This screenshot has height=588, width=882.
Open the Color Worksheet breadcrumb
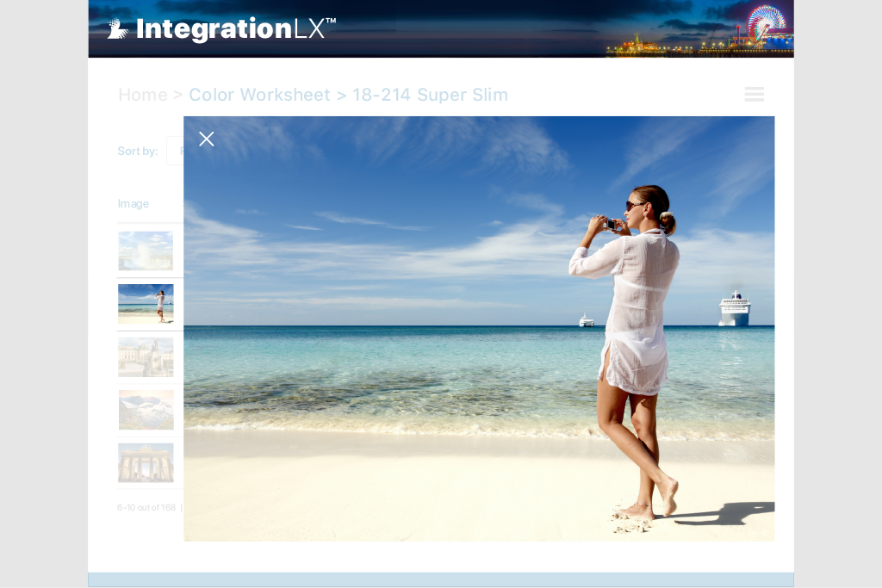click(x=259, y=95)
